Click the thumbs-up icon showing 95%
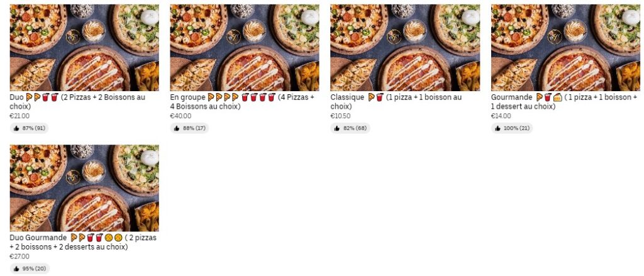This screenshot has width=644, height=276. tap(16, 269)
